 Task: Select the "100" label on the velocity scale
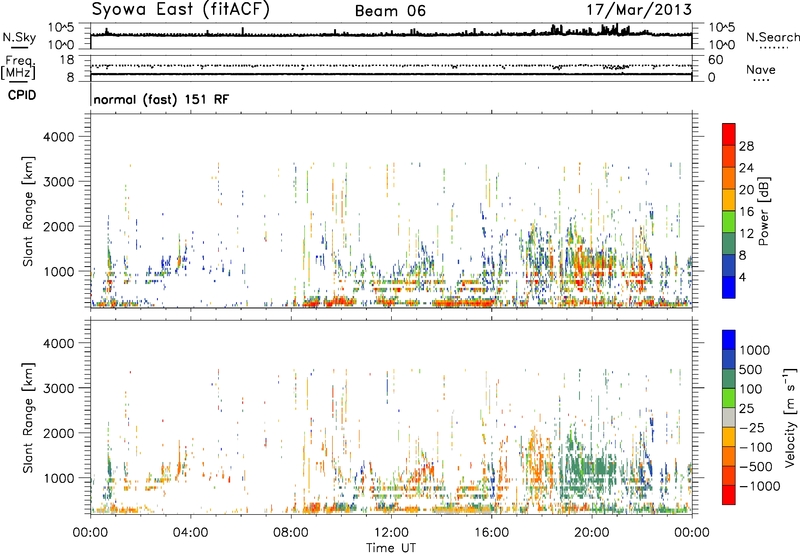pos(751,389)
